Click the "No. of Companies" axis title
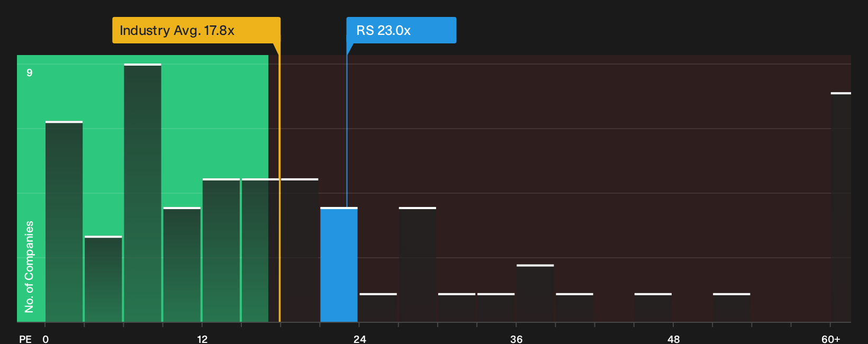868x344 pixels. (x=29, y=267)
